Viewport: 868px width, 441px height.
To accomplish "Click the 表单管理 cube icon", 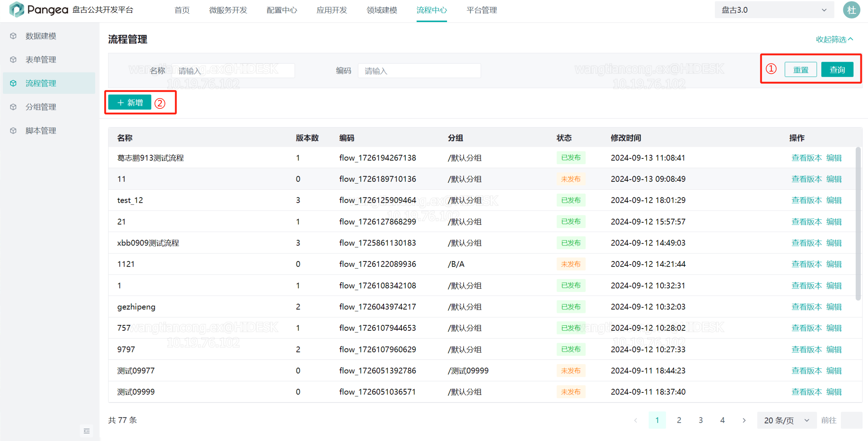I will (x=13, y=59).
